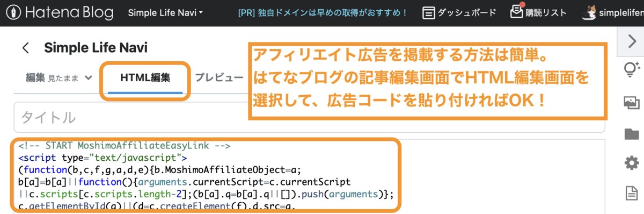Expand the 編集 mode dropdown arrow
Viewport: 644px width, 214px height.
click(88, 78)
